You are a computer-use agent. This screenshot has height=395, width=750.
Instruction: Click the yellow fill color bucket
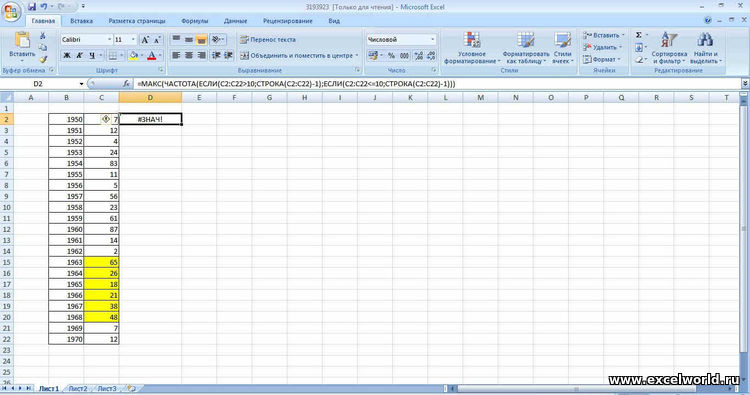[133, 55]
